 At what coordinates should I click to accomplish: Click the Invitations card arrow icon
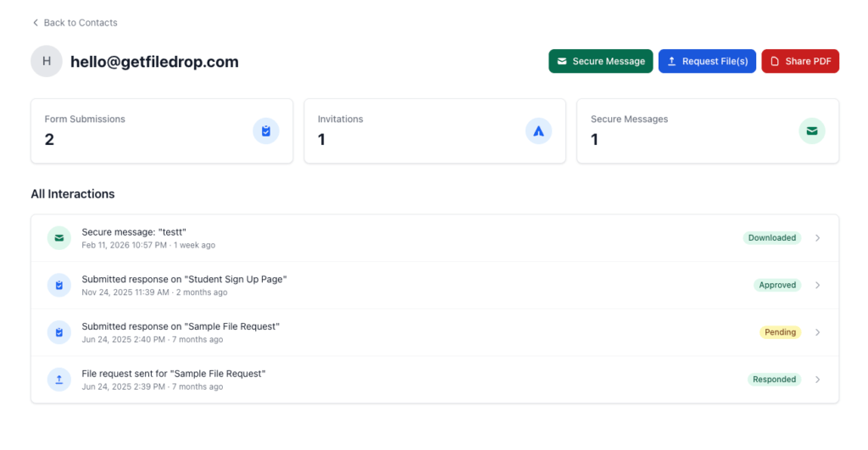click(x=539, y=131)
